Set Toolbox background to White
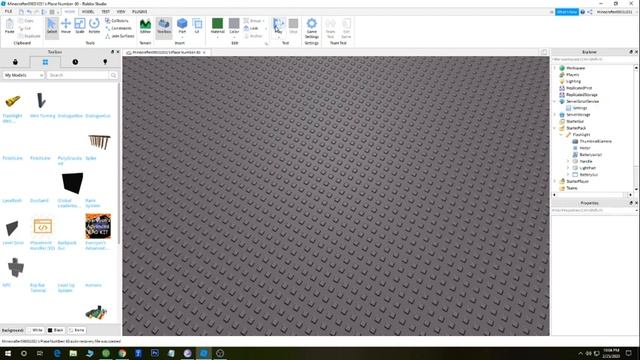 coord(35,330)
